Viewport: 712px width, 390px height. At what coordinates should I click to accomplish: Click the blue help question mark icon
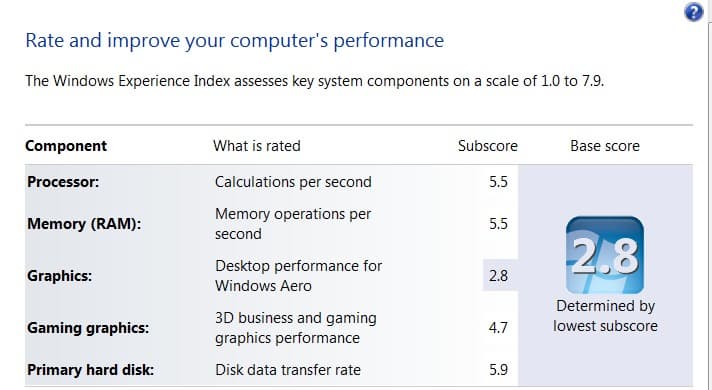click(693, 12)
